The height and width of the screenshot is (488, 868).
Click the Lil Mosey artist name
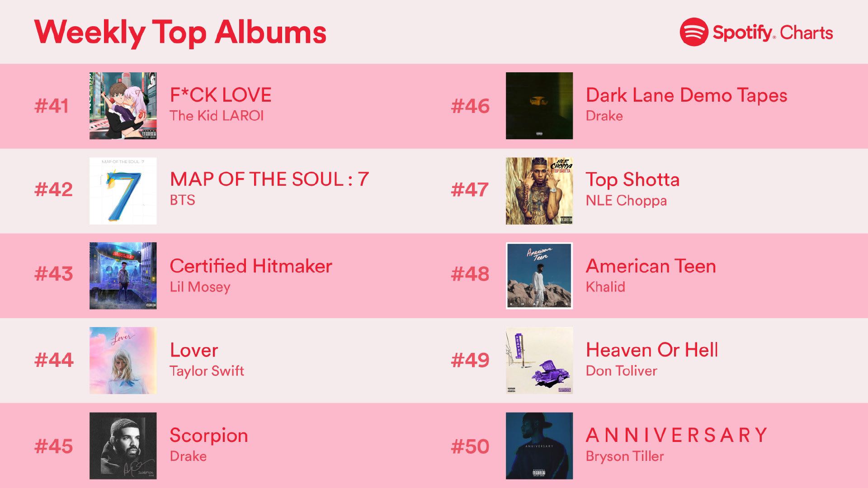click(200, 287)
